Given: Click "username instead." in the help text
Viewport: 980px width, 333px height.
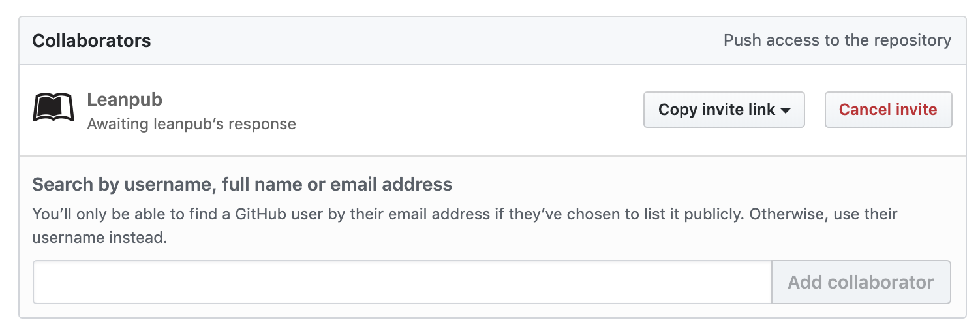Looking at the screenshot, I should coord(100,238).
